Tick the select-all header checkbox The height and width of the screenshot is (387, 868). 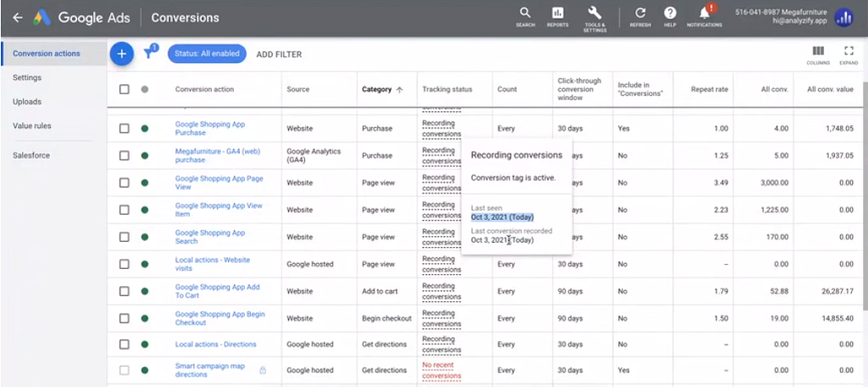pos(124,89)
